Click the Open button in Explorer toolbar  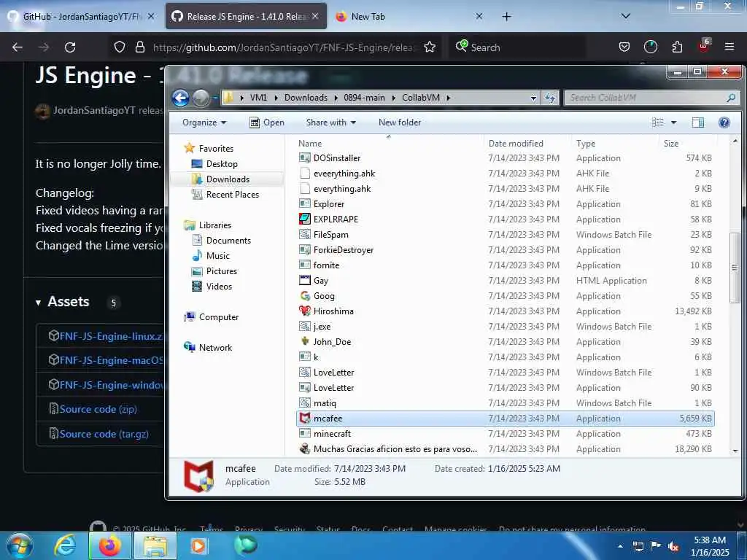267,122
